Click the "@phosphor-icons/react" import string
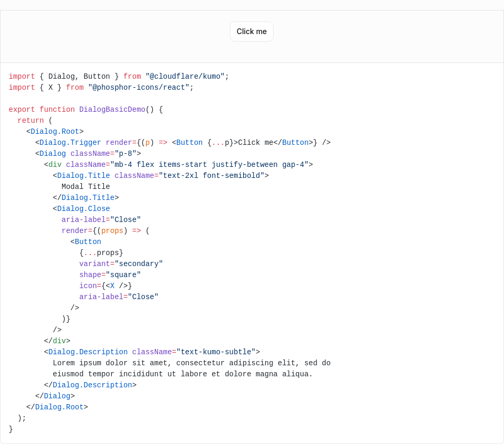The height and width of the screenshot is (444, 504). point(139,88)
